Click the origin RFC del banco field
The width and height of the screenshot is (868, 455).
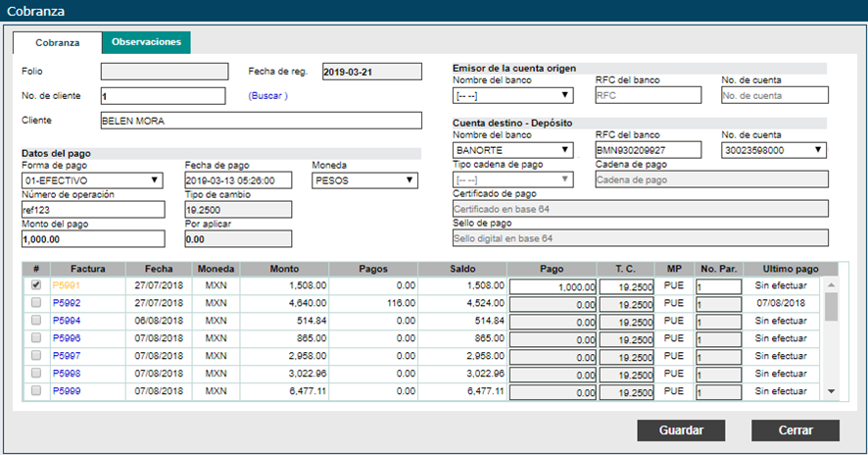pyautogui.click(x=648, y=95)
